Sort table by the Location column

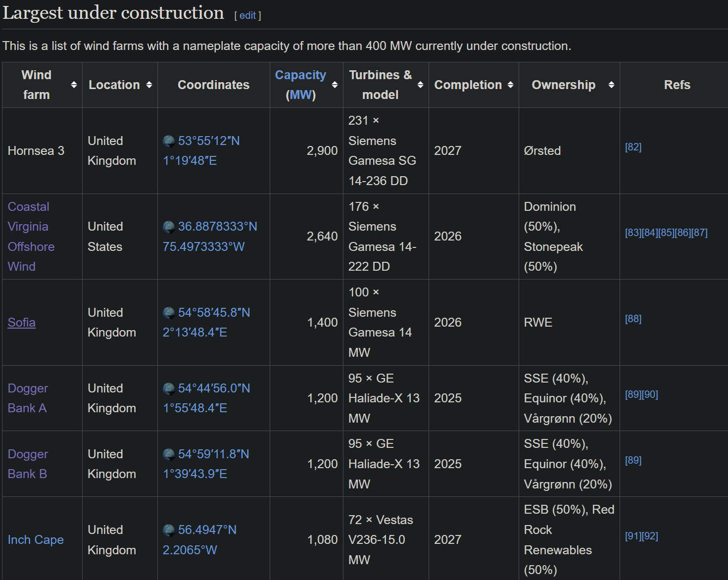click(149, 85)
